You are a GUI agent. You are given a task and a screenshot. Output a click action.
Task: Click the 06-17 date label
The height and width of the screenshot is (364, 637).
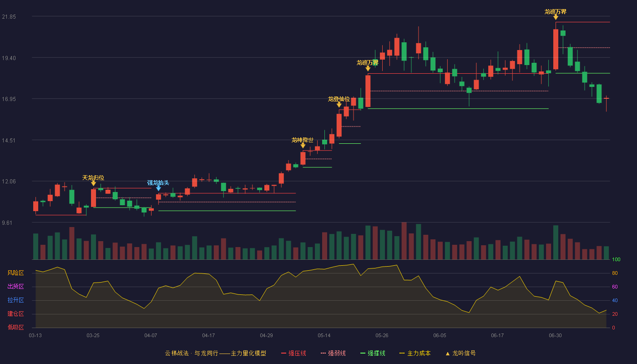pos(497,335)
